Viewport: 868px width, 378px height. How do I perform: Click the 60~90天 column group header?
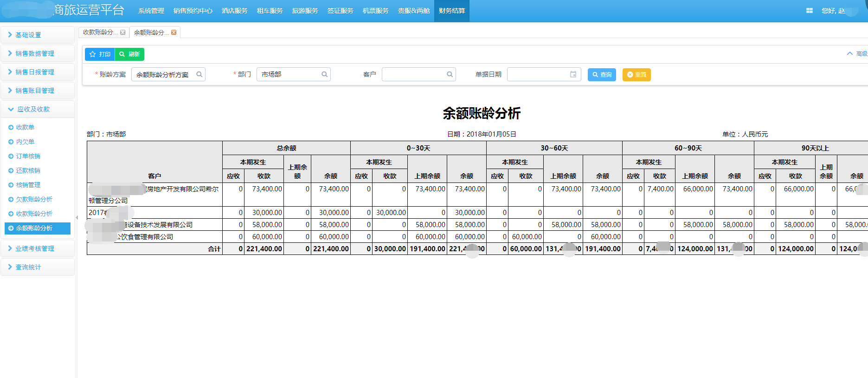coord(688,148)
